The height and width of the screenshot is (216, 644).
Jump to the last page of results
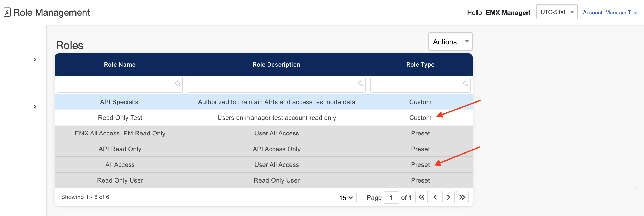462,197
